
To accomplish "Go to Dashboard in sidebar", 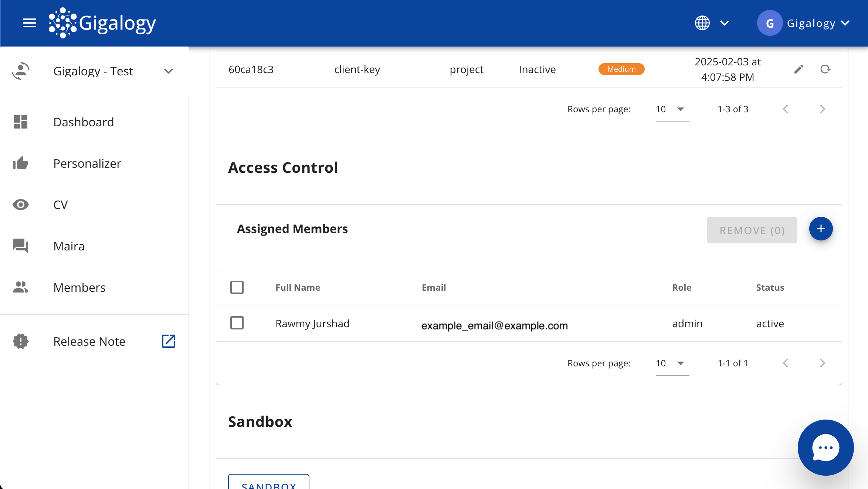I will (84, 122).
